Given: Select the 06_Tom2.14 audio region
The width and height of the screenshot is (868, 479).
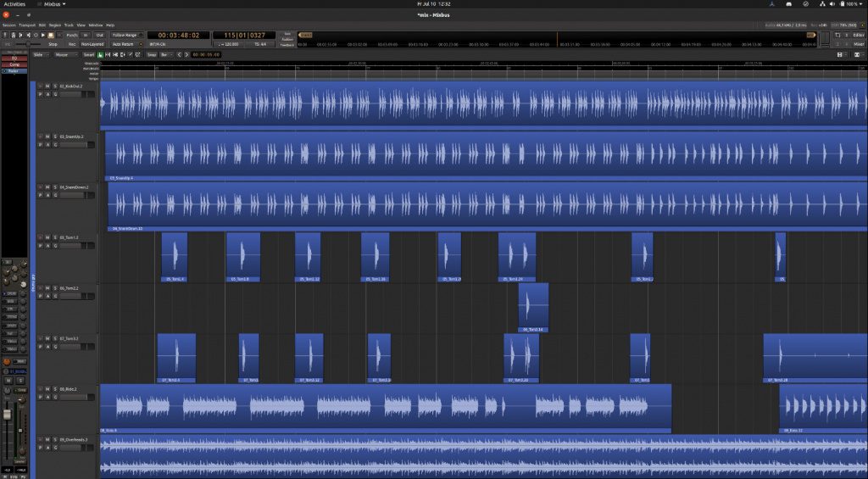Looking at the screenshot, I should (x=533, y=308).
